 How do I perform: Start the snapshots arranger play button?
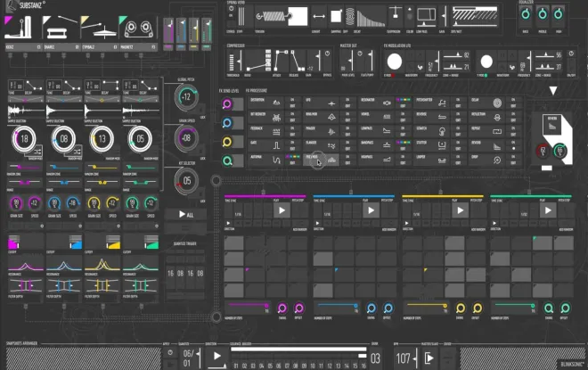[x=216, y=356]
